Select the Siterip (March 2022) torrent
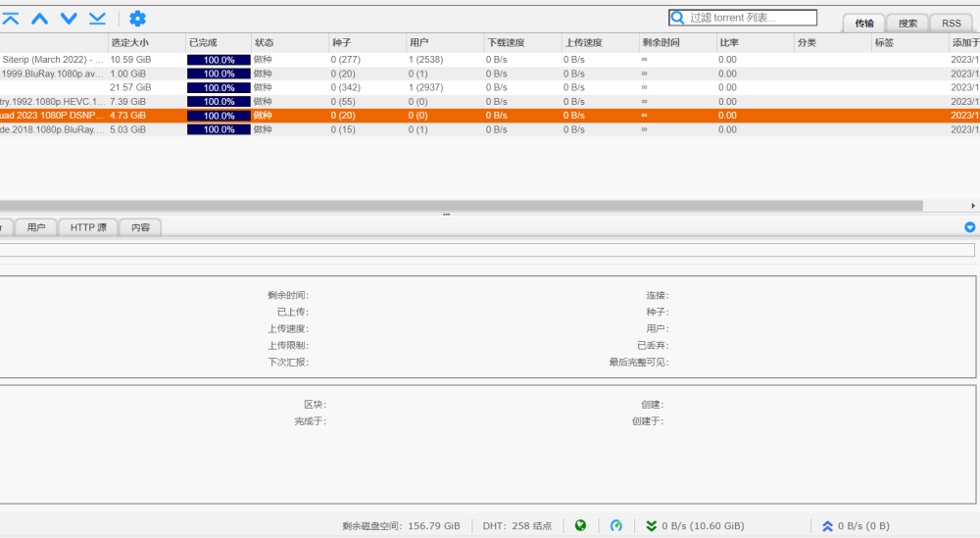Image resolution: width=980 pixels, height=538 pixels. coord(490,60)
